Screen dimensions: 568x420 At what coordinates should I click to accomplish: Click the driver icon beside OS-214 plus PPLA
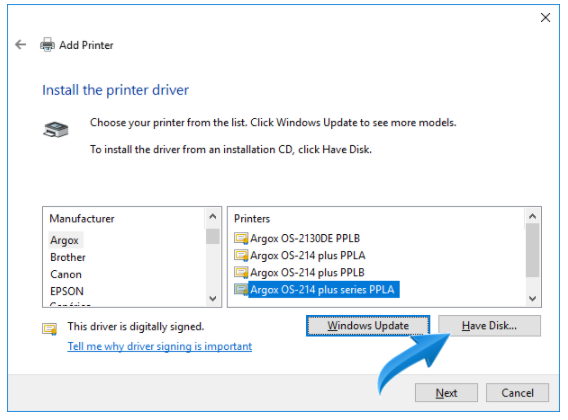(241, 255)
